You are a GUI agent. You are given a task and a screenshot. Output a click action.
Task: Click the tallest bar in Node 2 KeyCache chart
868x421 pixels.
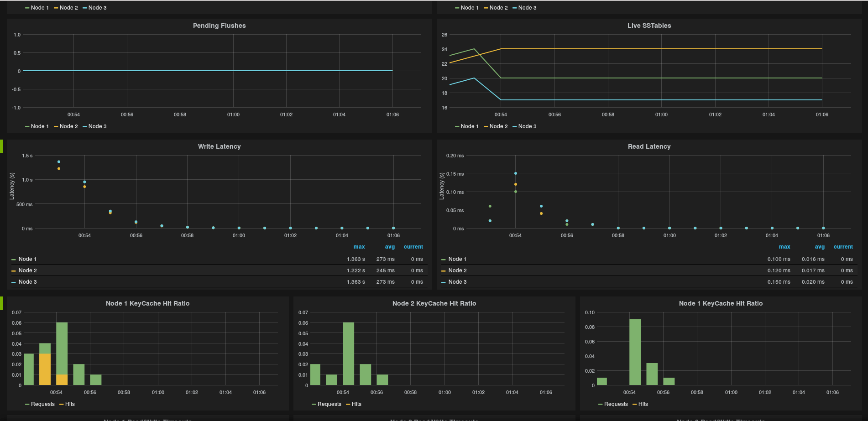[348, 353]
